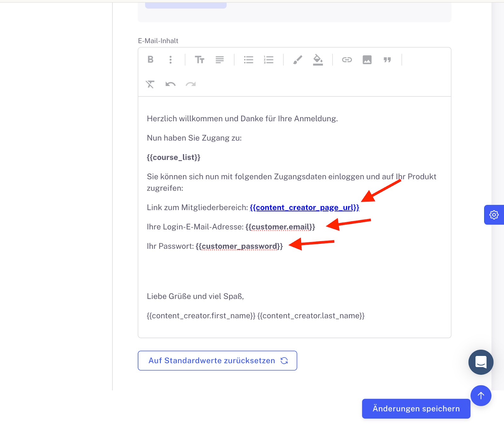
Task: Click the {{content_creator.last_name}} placeholder
Action: (311, 316)
